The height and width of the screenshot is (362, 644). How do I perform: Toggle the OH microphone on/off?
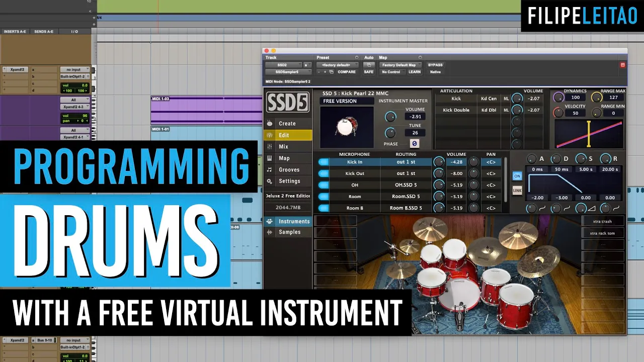[324, 185]
